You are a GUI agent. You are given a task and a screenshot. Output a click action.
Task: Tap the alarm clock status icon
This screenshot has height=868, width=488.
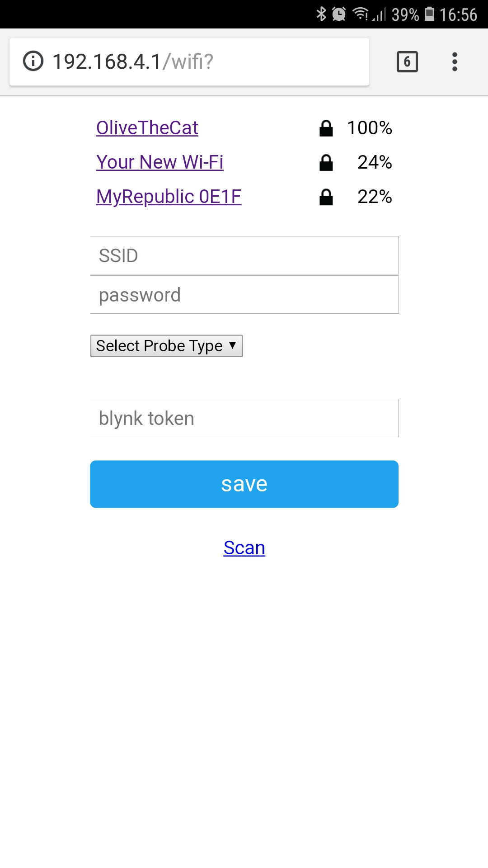coord(339,14)
